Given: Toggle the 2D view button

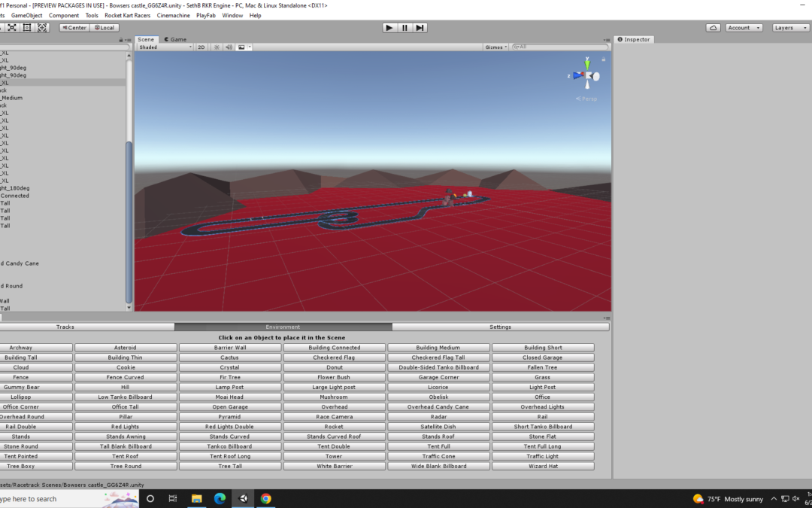Looking at the screenshot, I should [x=201, y=47].
